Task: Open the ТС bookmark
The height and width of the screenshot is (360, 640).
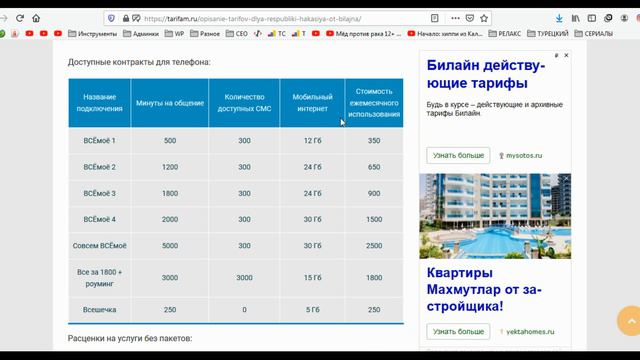Action: pyautogui.click(x=277, y=33)
